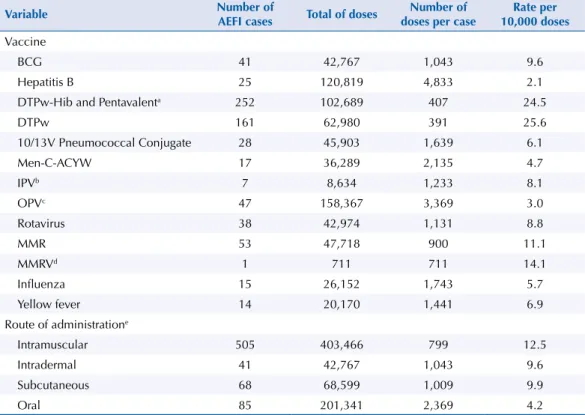Select the 'DTPw' row label
The height and width of the screenshot is (415, 585).
coord(33,122)
